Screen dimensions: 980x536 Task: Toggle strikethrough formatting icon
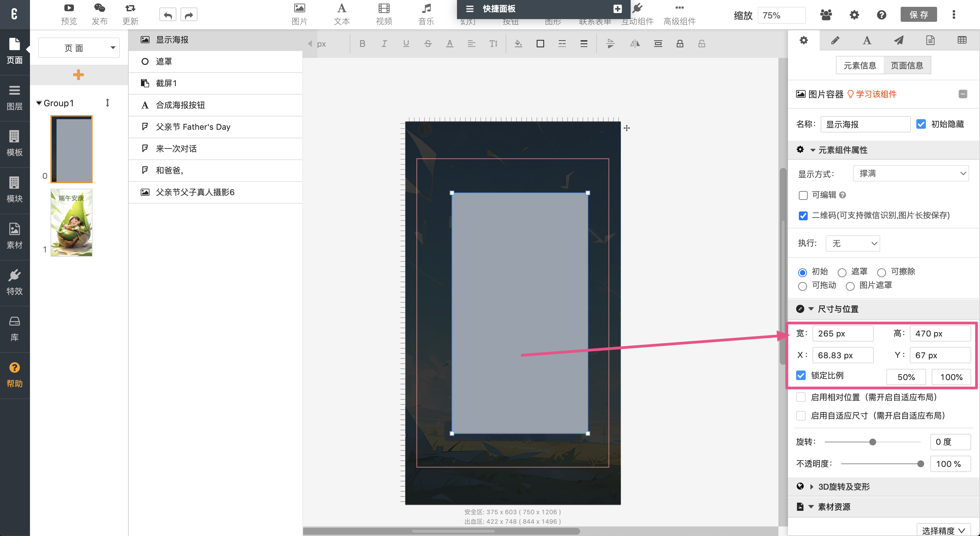pyautogui.click(x=428, y=44)
